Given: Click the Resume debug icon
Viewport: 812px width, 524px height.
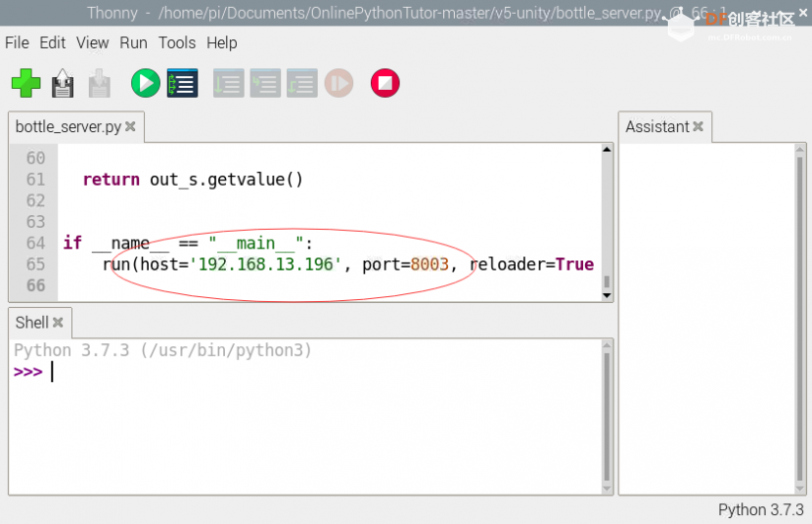Looking at the screenshot, I should [339, 83].
